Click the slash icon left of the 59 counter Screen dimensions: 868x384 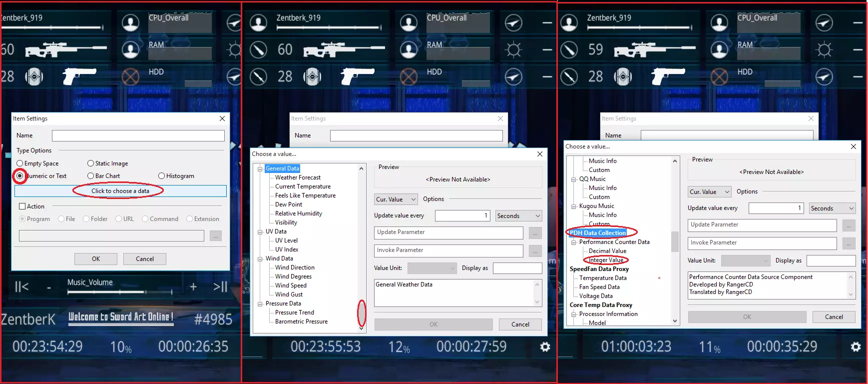(569, 49)
